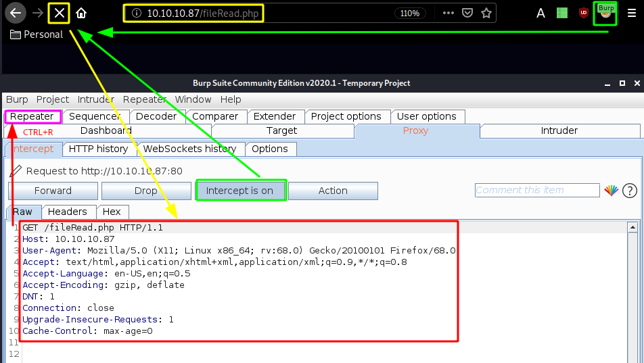Click the Host: 10.10.10.87 header line
Viewport: 644px width, 363px height.
(x=68, y=239)
